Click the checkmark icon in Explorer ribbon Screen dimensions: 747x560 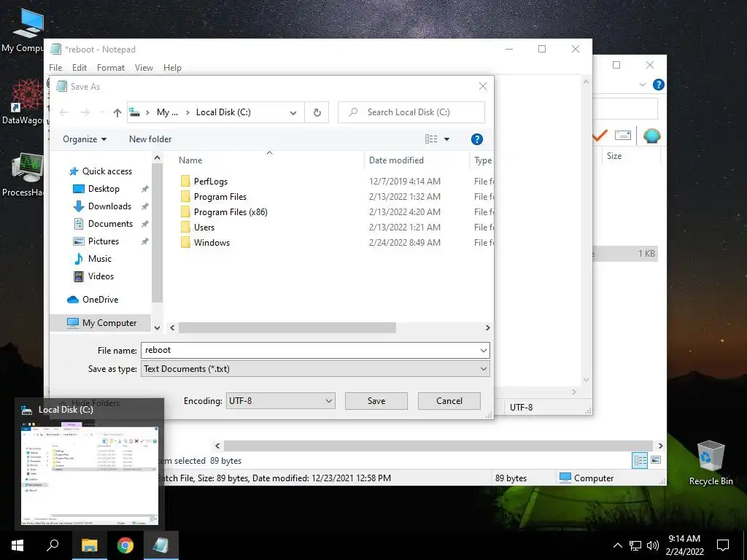click(x=600, y=136)
